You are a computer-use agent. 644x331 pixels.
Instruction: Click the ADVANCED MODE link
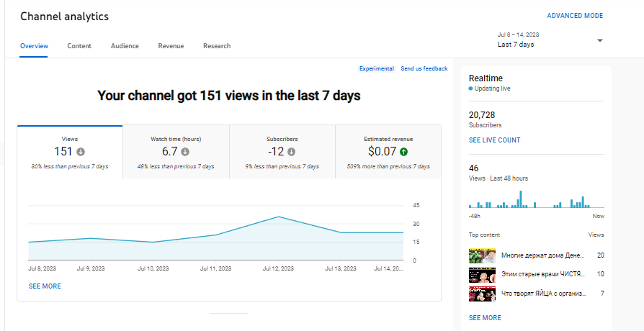(575, 16)
